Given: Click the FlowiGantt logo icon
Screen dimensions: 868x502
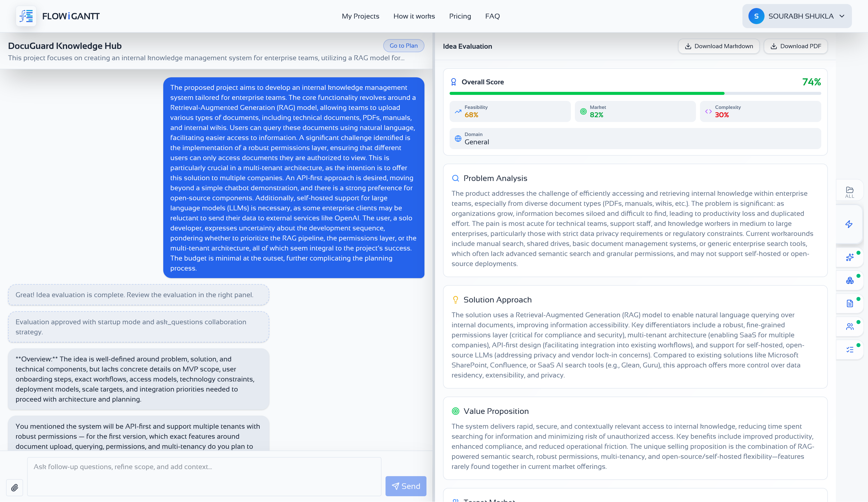Looking at the screenshot, I should pos(26,16).
